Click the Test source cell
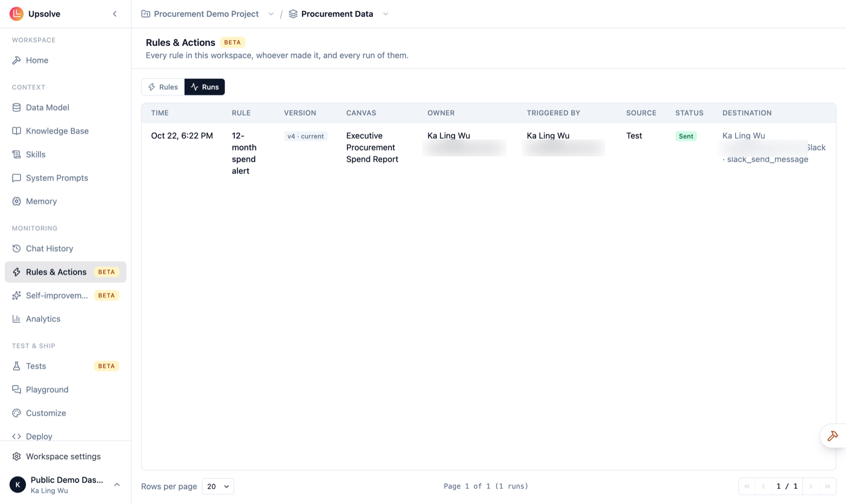846x504 pixels. [x=634, y=136]
